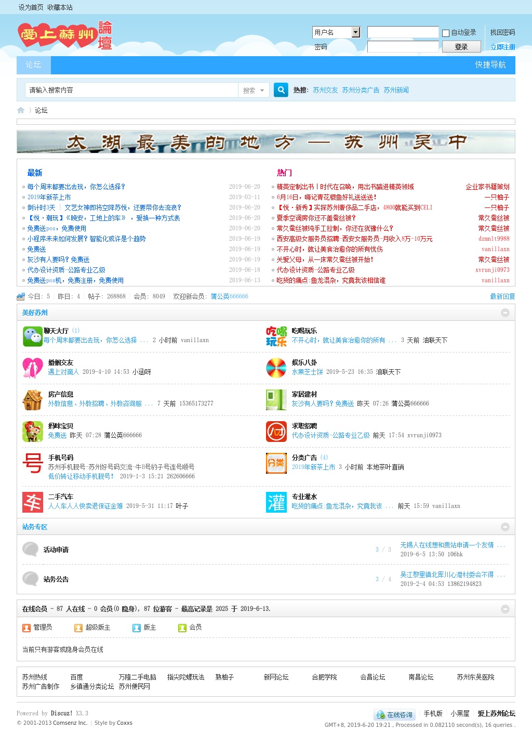
Task: Open the 吃喝玩乐 forum icon
Action: point(276,336)
